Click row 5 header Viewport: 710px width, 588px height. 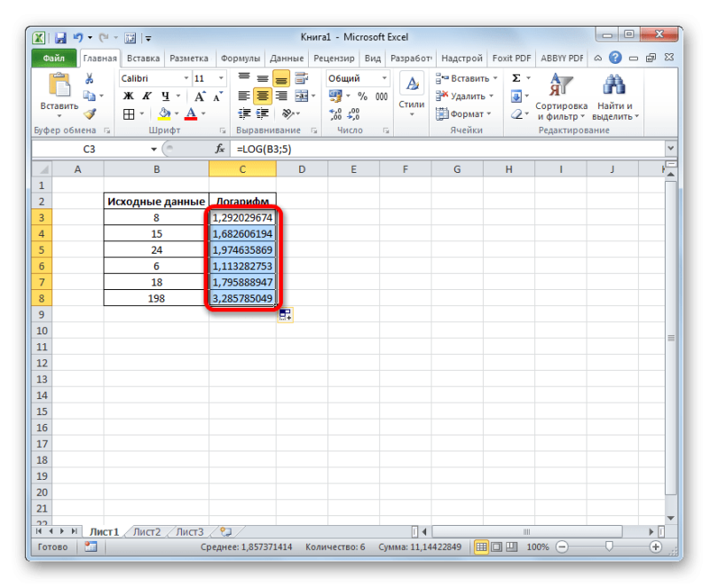click(42, 250)
